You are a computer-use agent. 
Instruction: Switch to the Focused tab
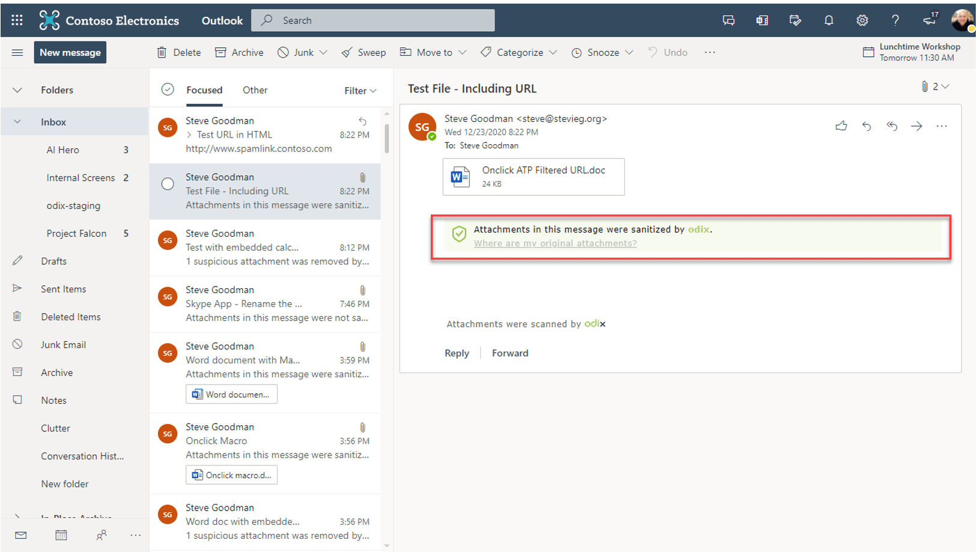point(204,90)
